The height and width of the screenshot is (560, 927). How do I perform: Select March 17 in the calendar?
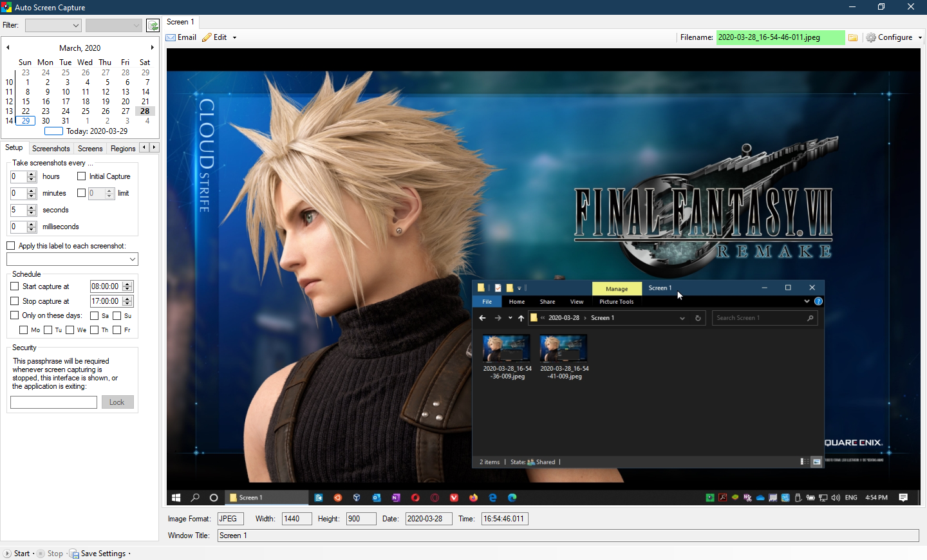pos(66,102)
